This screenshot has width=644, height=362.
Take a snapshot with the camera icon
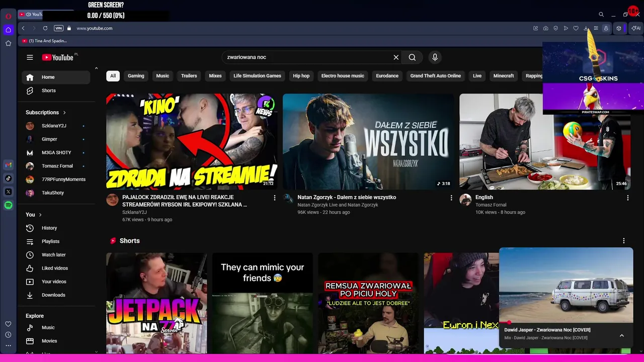pos(545,28)
